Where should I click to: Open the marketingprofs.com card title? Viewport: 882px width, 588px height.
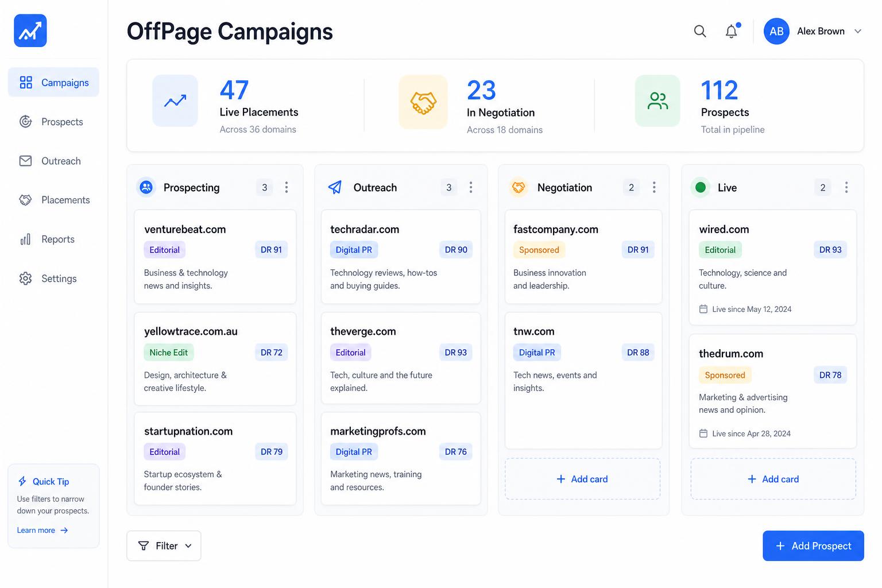click(378, 431)
